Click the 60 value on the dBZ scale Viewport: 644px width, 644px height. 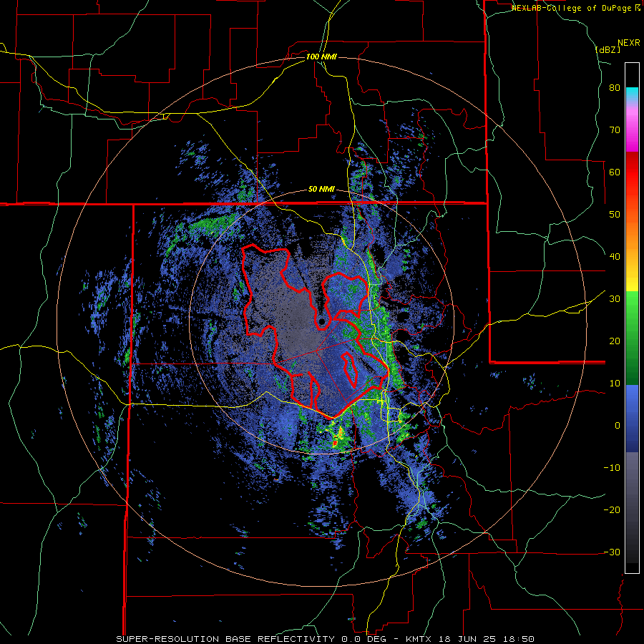615,172
